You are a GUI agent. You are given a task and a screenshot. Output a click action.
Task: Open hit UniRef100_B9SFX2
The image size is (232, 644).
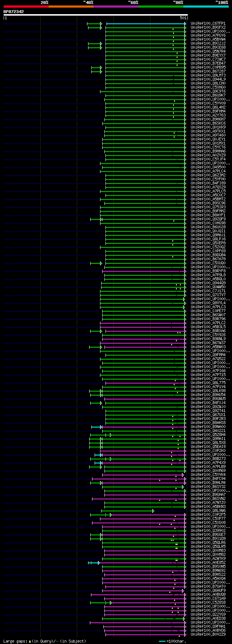[x=208, y=27]
